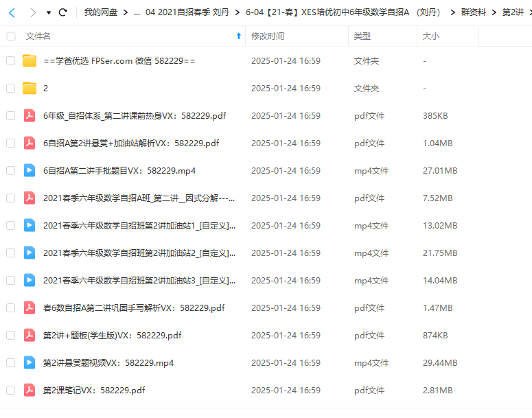Expand the collapsed breadcrumb ellipsis
The height and width of the screenshot is (418, 532).
[x=137, y=13]
